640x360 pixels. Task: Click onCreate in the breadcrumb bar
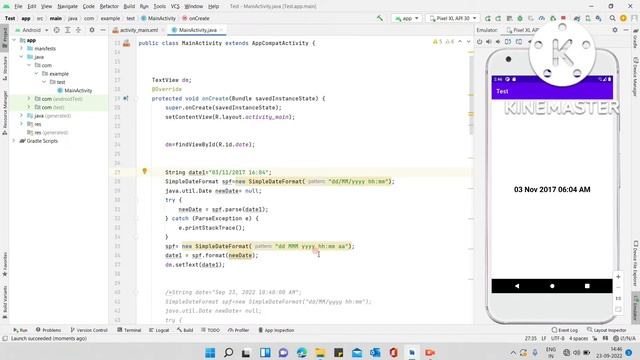pyautogui.click(x=196, y=18)
